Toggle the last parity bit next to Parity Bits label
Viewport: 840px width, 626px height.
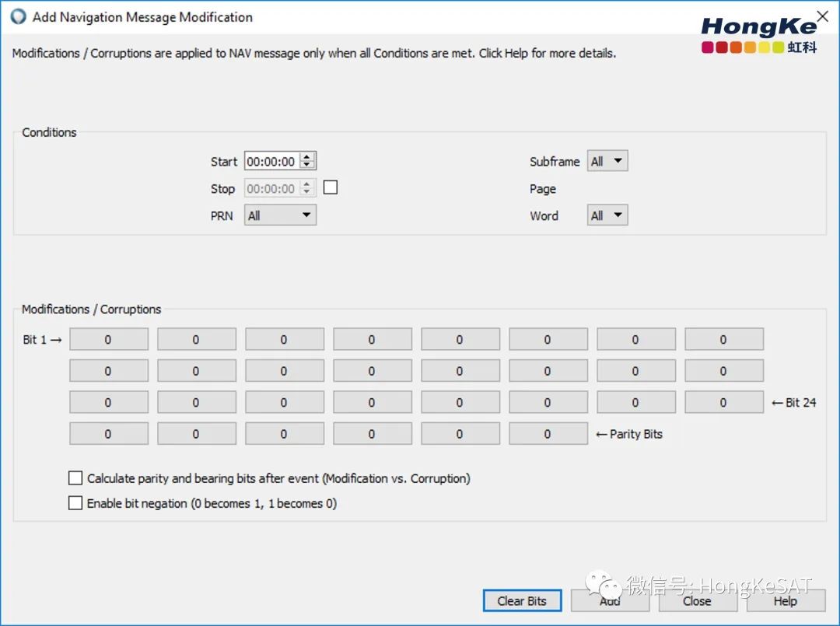click(548, 434)
